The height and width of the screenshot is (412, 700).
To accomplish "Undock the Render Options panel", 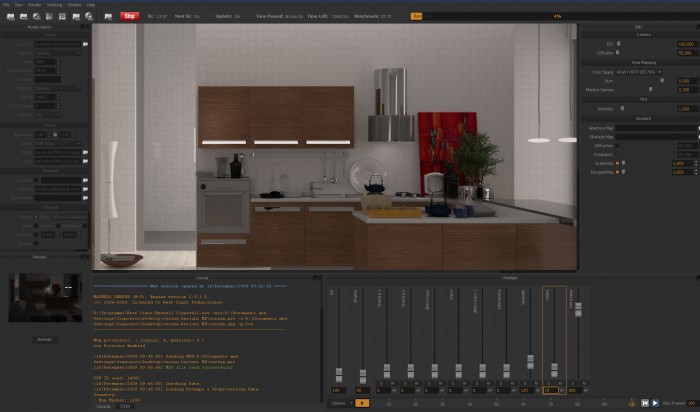I will [82, 27].
